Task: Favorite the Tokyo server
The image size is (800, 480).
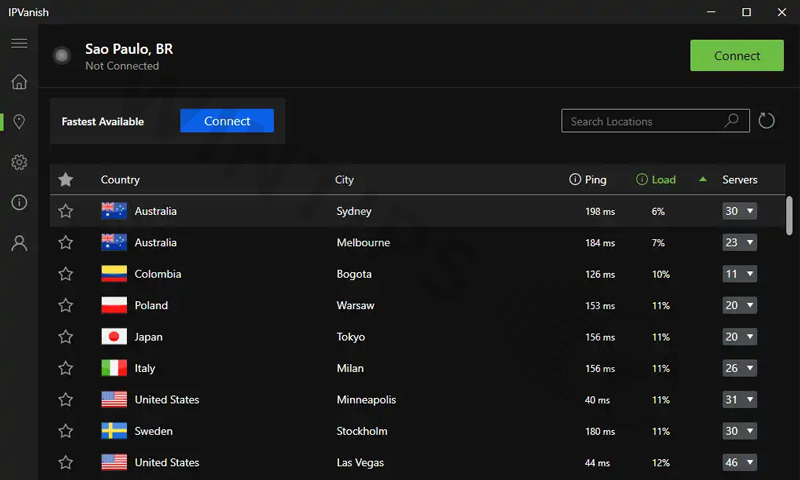Action: click(65, 337)
